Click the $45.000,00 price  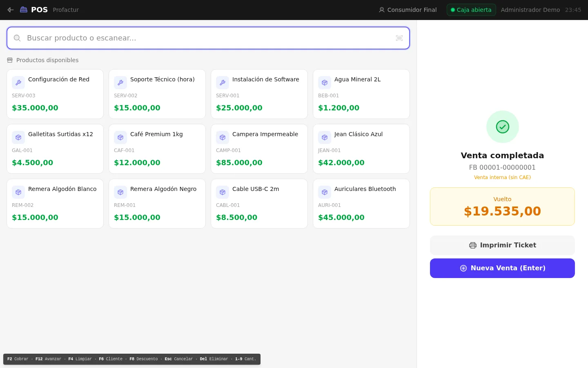point(341,218)
